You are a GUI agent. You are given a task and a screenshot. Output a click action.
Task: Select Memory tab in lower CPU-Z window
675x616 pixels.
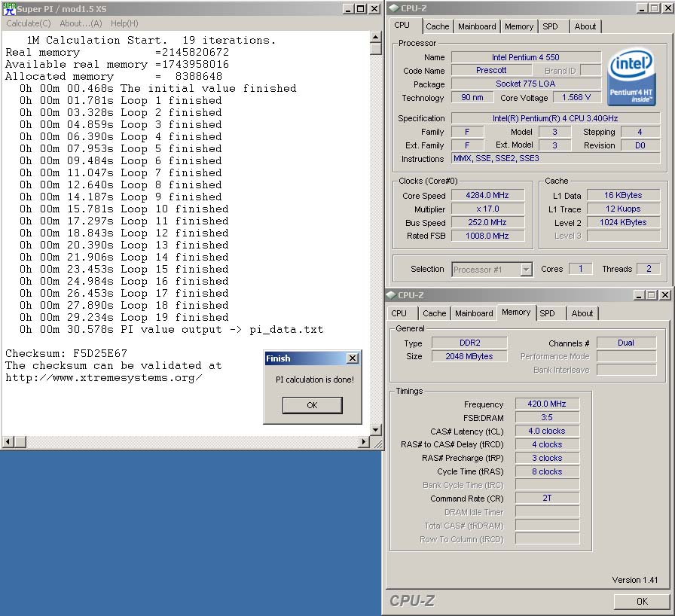pyautogui.click(x=516, y=313)
